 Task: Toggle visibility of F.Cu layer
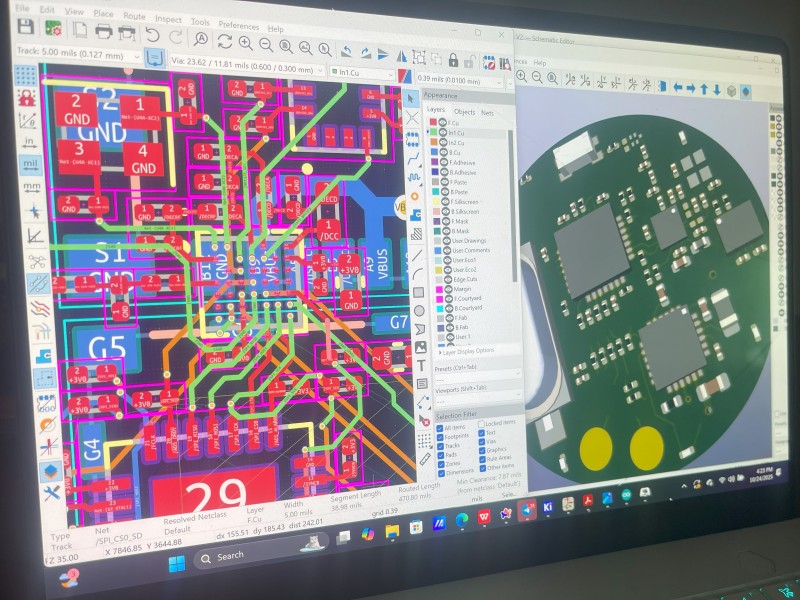pyautogui.click(x=442, y=122)
